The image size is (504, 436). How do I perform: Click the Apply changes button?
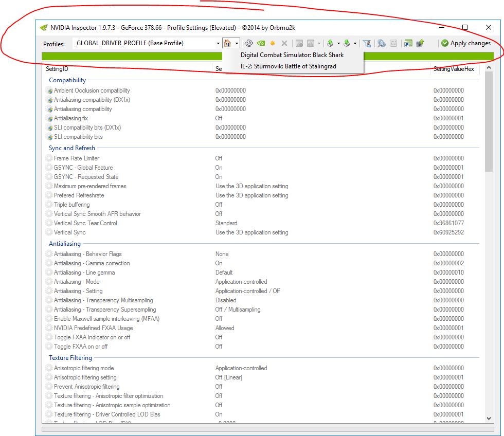466,43
